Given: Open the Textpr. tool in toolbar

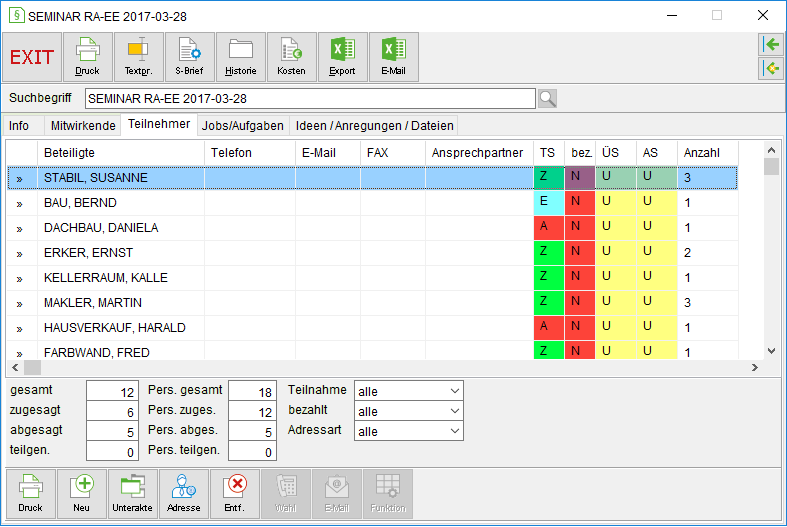Looking at the screenshot, I should pos(139,57).
